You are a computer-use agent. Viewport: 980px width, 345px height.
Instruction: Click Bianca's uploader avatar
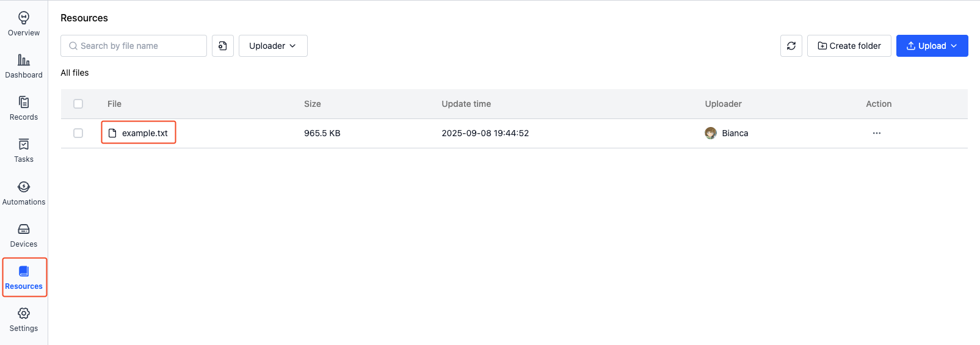710,133
